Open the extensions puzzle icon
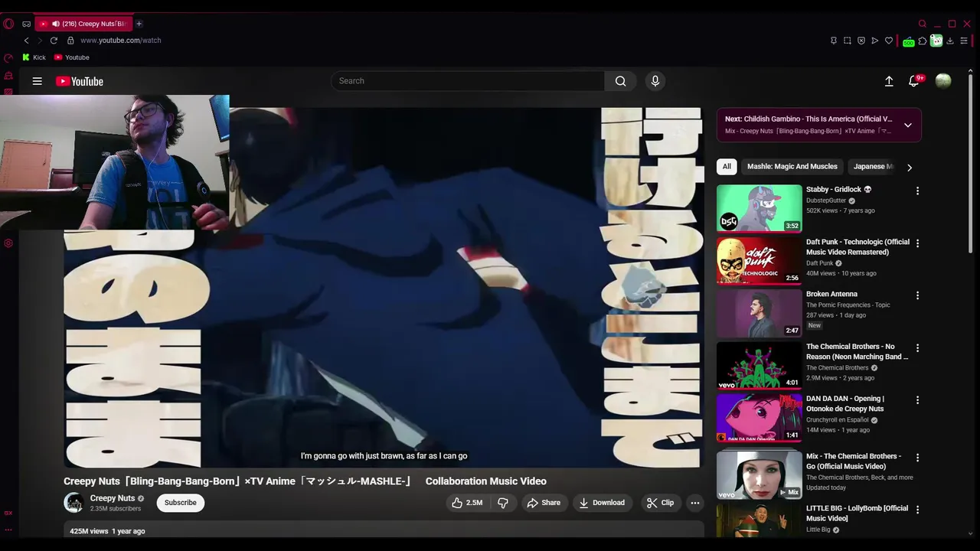 point(923,41)
